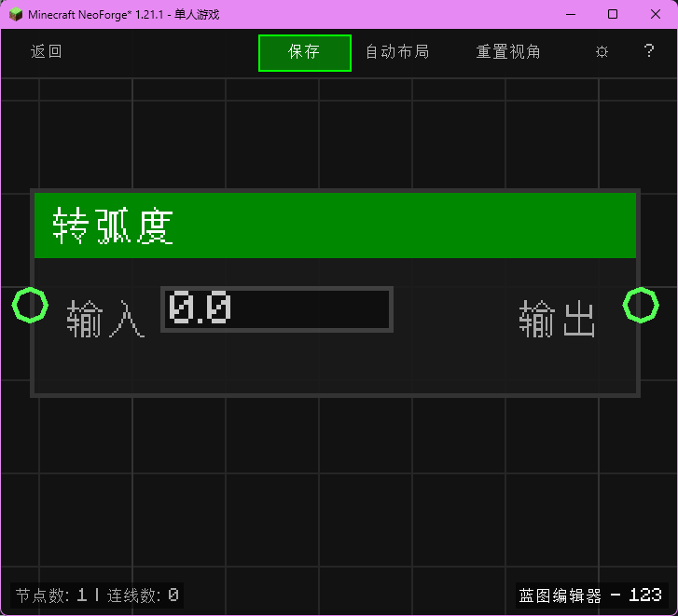Viewport: 678px width, 616px height.
Task: Click the 蓝图编辑器 - 123 blueprint label
Action: (x=590, y=595)
